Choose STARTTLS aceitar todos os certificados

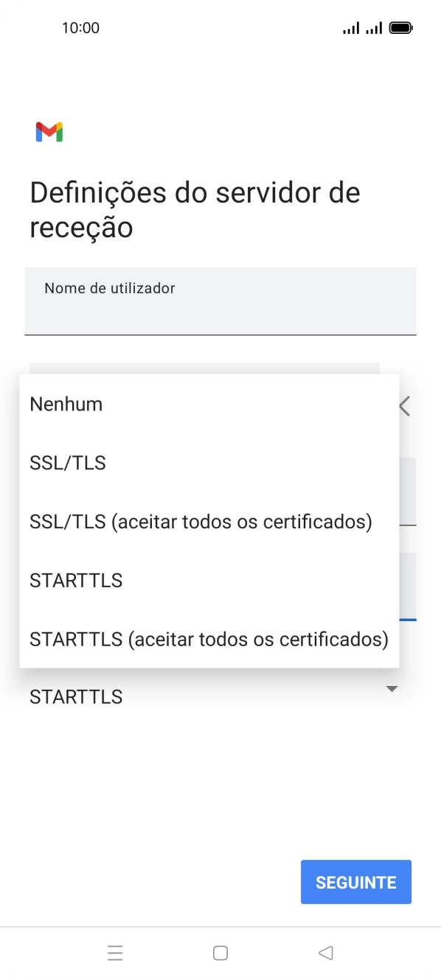(208, 639)
